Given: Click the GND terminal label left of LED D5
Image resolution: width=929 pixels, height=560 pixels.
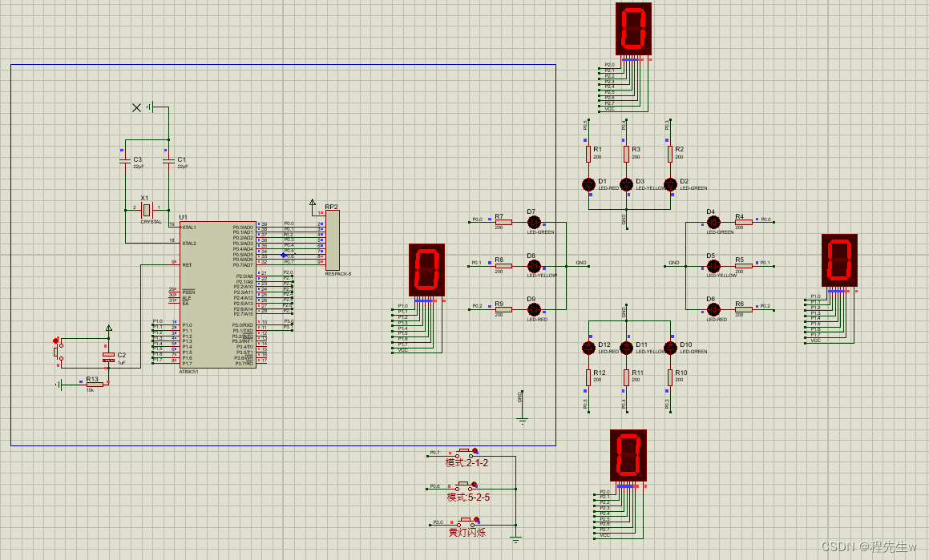Looking at the screenshot, I should click(674, 263).
